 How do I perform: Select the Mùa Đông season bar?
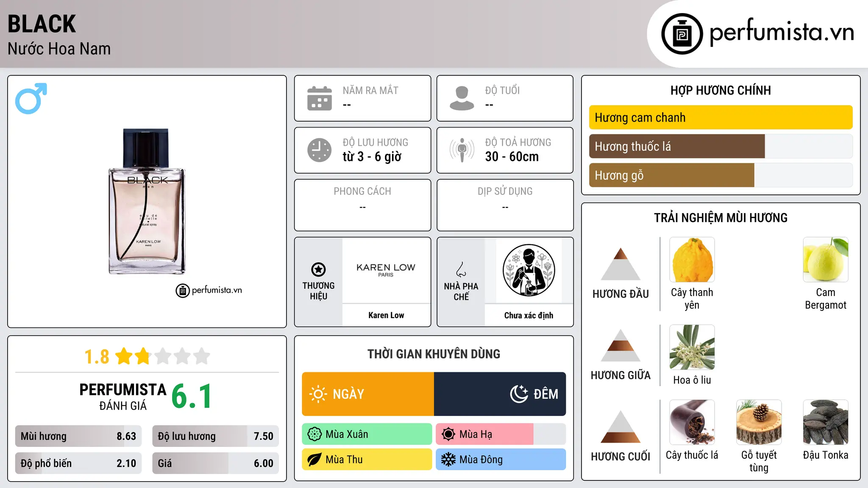tap(501, 460)
